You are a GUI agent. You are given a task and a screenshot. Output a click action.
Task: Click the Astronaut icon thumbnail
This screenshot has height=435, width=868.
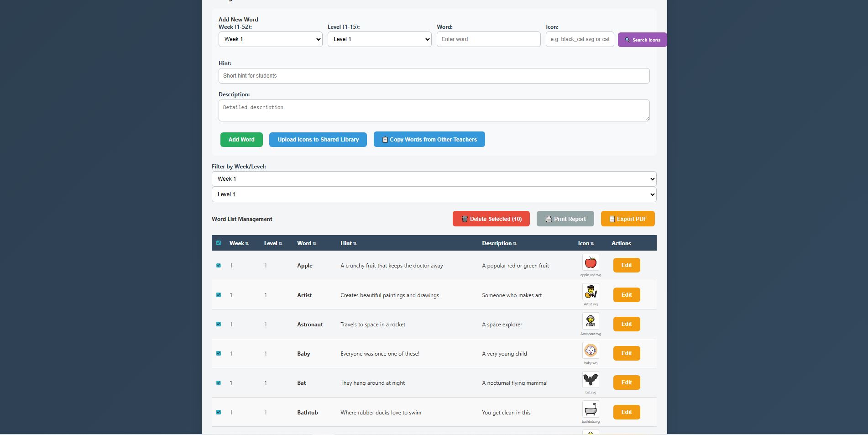click(x=591, y=321)
